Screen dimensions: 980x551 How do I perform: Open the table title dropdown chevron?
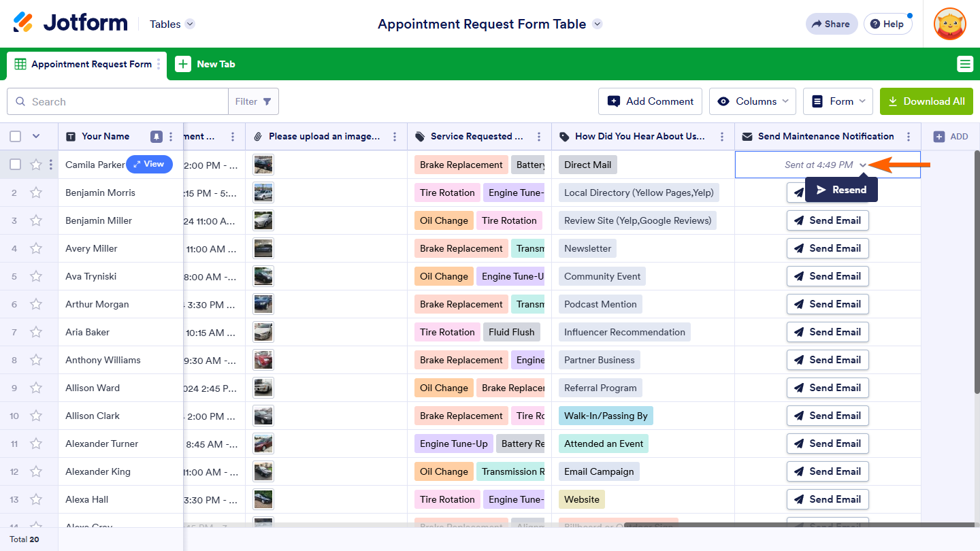pos(598,24)
